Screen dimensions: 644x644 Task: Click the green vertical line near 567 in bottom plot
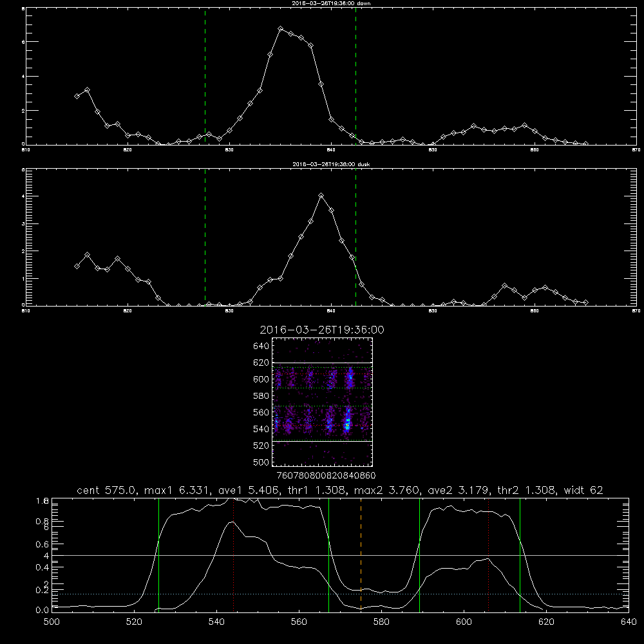click(x=328, y=554)
